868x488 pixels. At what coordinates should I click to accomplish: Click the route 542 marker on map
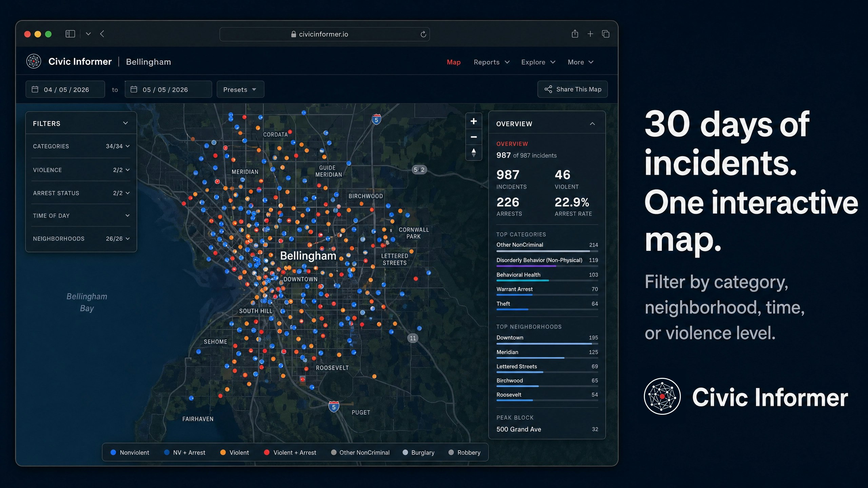(x=419, y=170)
